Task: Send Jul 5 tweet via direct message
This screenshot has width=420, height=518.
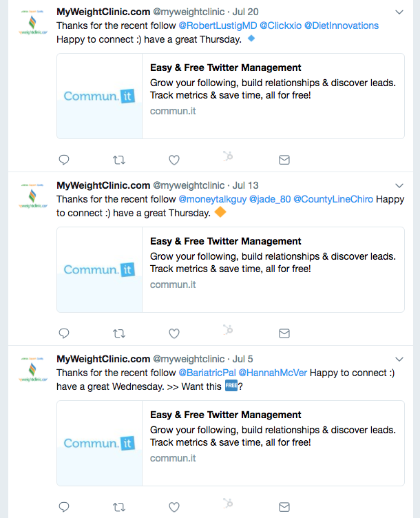Action: pos(284,507)
